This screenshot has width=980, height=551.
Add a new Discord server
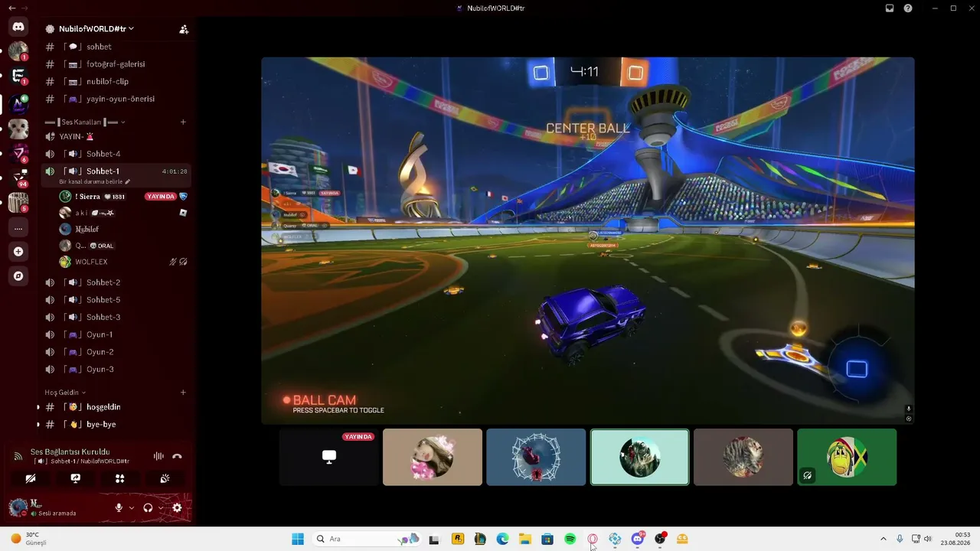[x=18, y=252]
